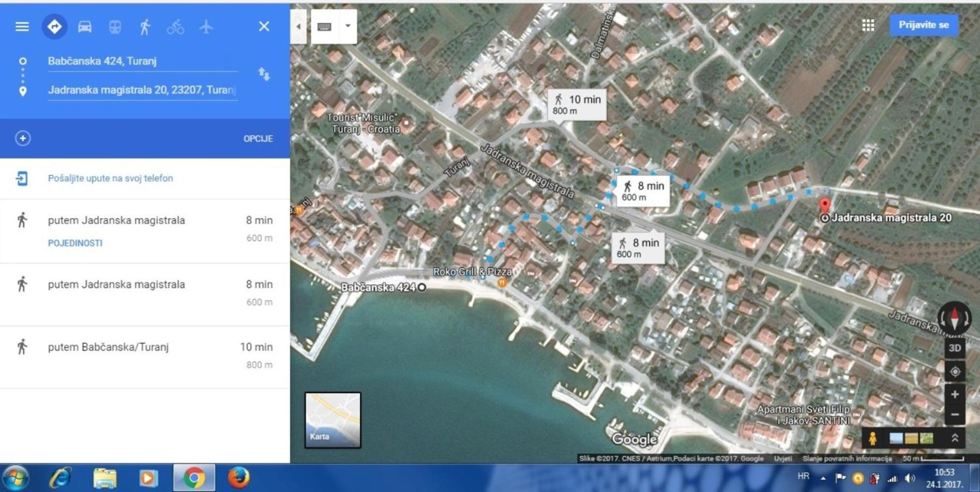Open Google apps grid icon
The height and width of the screenshot is (492, 980).
click(x=868, y=25)
